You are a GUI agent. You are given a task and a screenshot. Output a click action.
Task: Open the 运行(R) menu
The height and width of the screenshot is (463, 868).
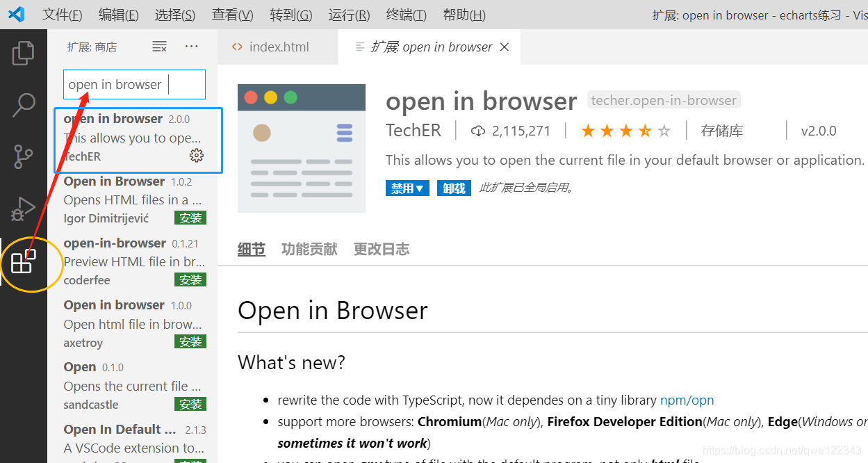(349, 15)
